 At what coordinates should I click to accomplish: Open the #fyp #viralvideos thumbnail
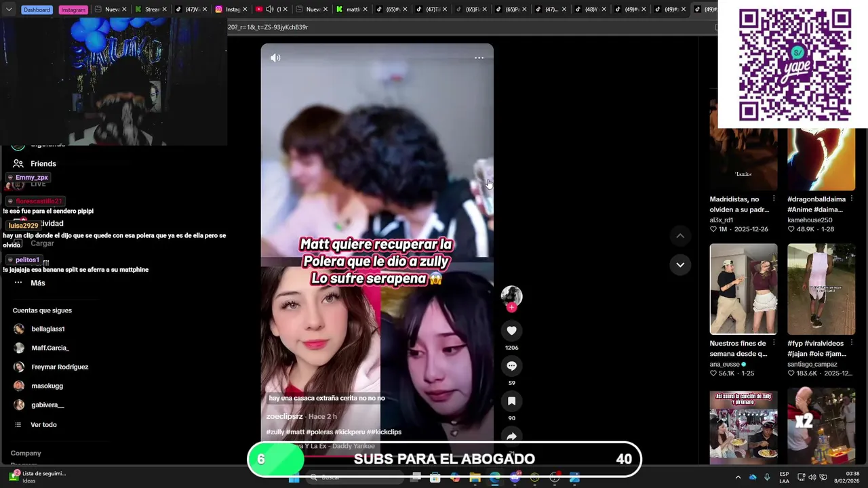(x=821, y=289)
